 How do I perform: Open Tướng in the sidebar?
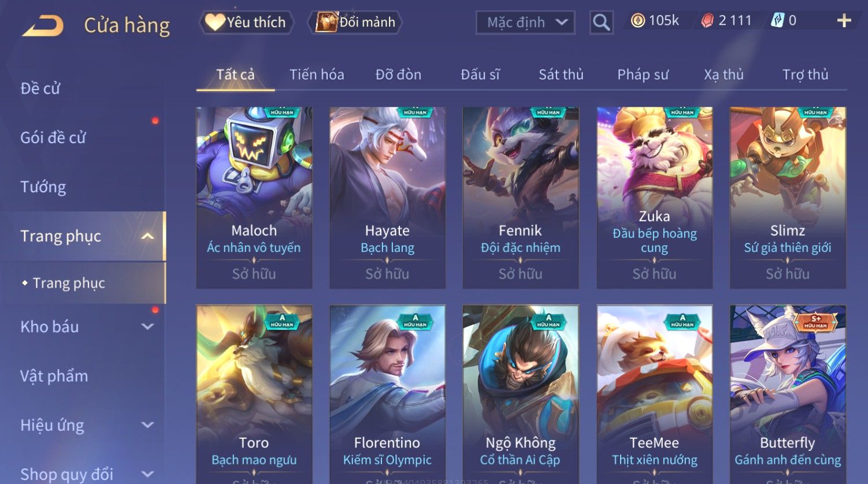tap(43, 187)
